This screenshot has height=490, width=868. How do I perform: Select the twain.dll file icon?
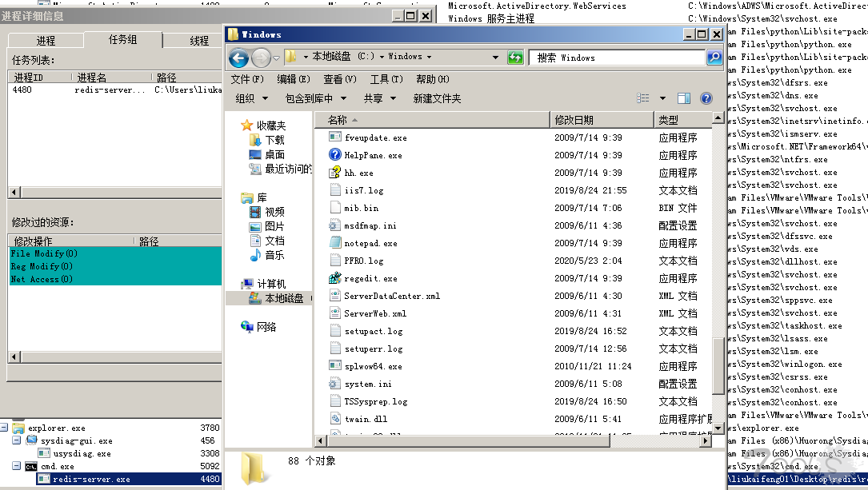(335, 419)
